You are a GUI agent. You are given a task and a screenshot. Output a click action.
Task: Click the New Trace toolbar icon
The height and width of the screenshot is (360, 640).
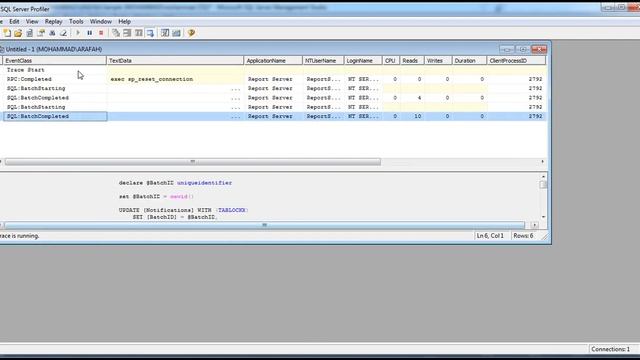coord(7,33)
